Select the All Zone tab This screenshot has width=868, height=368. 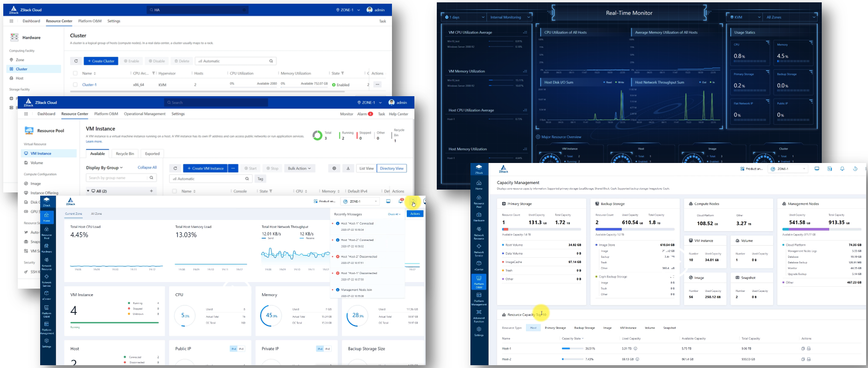(x=96, y=213)
